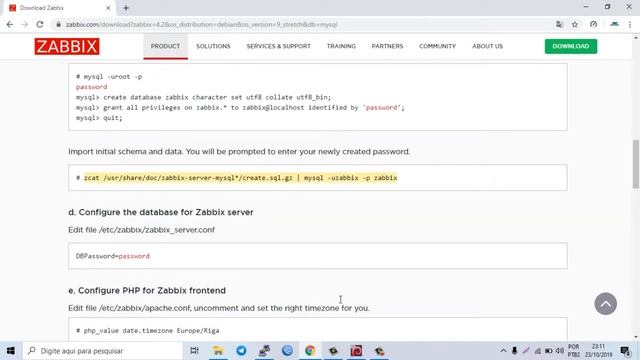Open File Explorer from the taskbar
Screen dimensions: 640x360
pos(218,351)
